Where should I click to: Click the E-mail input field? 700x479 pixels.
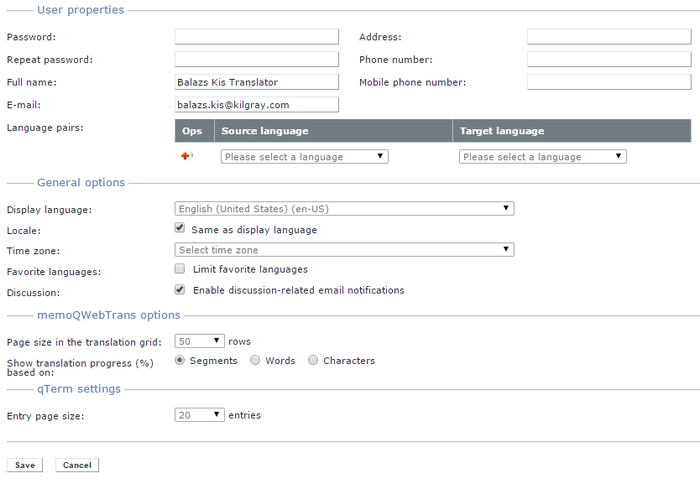point(257,104)
